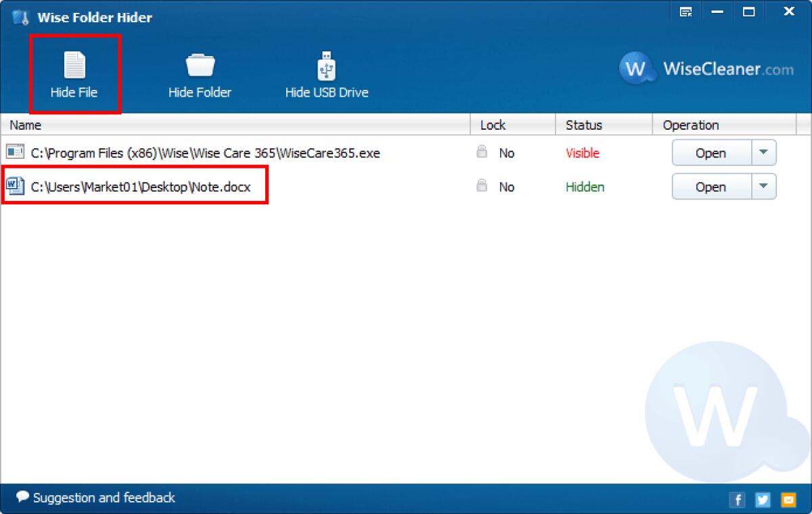This screenshot has height=514, width=812.
Task: Click the WiseCare365.exe application icon
Action: point(14,153)
